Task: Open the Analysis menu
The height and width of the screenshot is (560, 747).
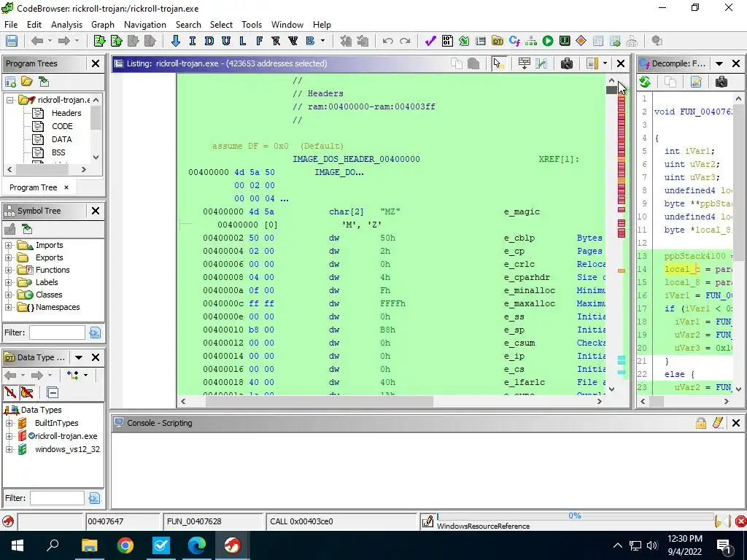Action: (x=66, y=25)
